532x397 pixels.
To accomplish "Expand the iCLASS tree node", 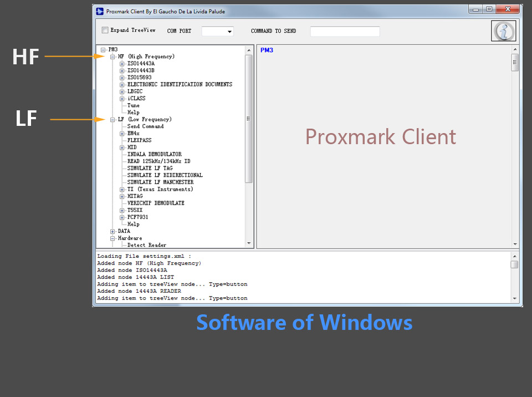I will [122, 99].
